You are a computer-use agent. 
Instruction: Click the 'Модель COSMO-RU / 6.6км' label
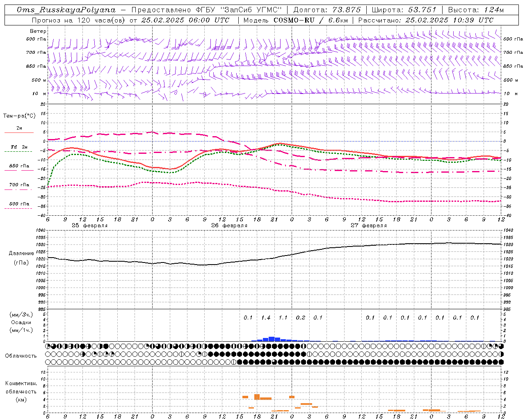296,20
